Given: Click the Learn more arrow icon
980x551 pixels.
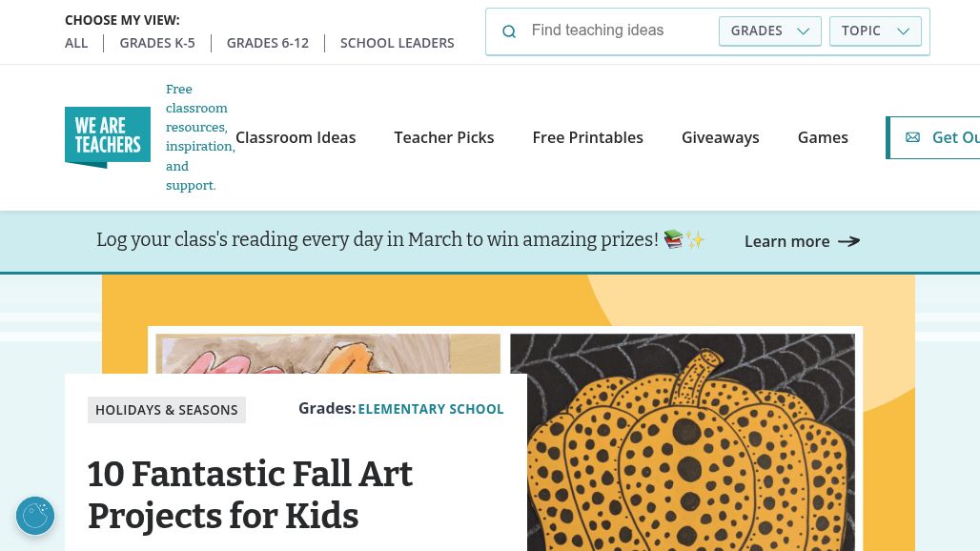Looking at the screenshot, I should 848,241.
